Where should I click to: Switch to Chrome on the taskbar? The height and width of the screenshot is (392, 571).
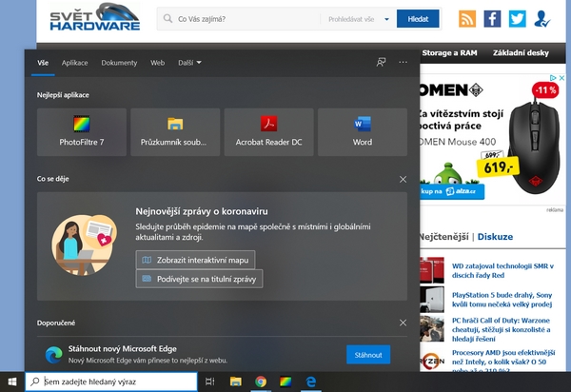point(261,382)
